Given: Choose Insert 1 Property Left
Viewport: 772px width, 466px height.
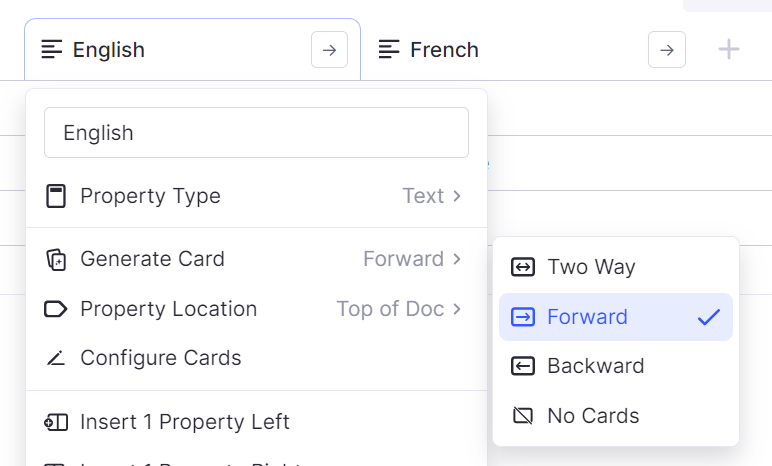Looking at the screenshot, I should 257,422.
